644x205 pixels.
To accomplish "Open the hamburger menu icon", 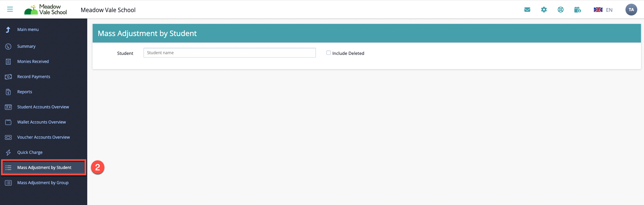I will pyautogui.click(x=10, y=9).
